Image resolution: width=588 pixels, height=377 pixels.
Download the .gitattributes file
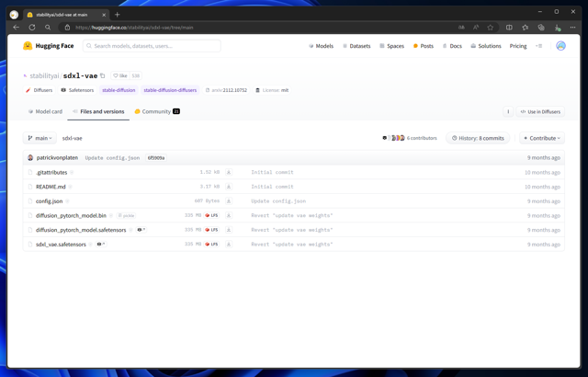point(229,172)
